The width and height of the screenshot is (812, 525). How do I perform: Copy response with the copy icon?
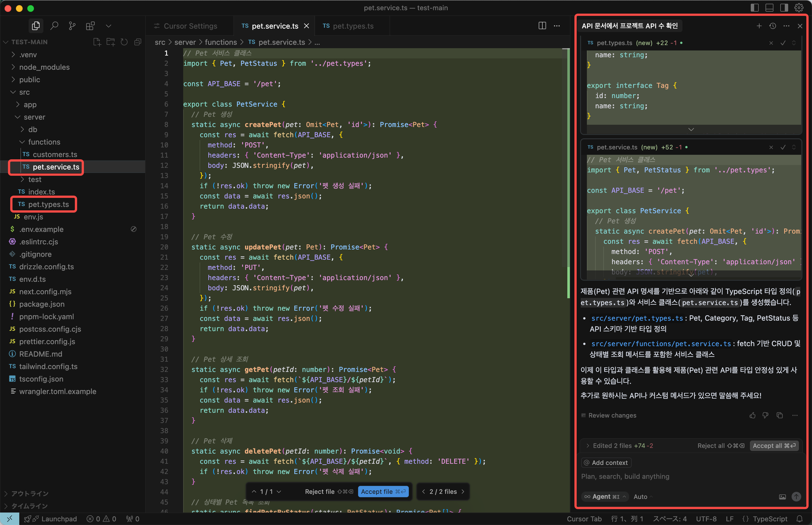point(779,415)
